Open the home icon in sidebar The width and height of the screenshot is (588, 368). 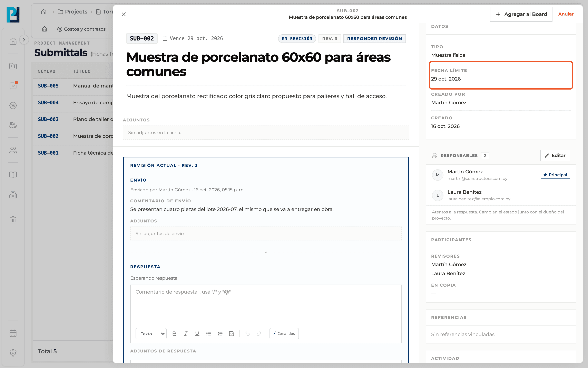click(13, 41)
